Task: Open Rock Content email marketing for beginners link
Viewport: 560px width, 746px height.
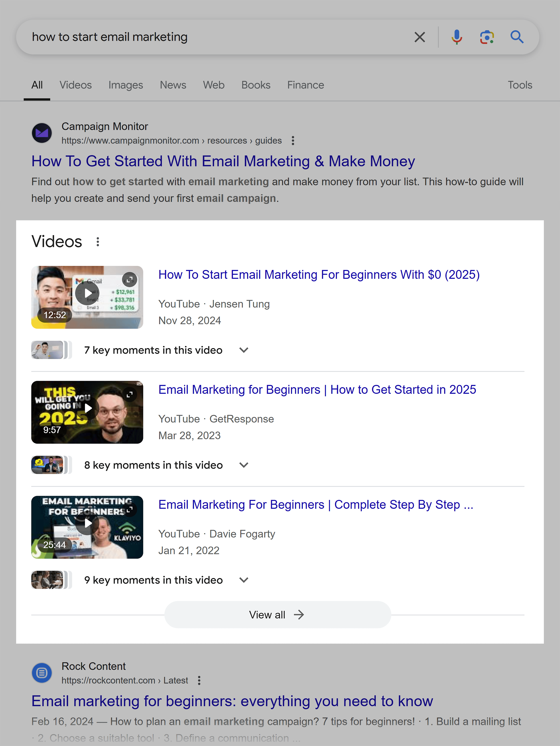Action: 232,701
